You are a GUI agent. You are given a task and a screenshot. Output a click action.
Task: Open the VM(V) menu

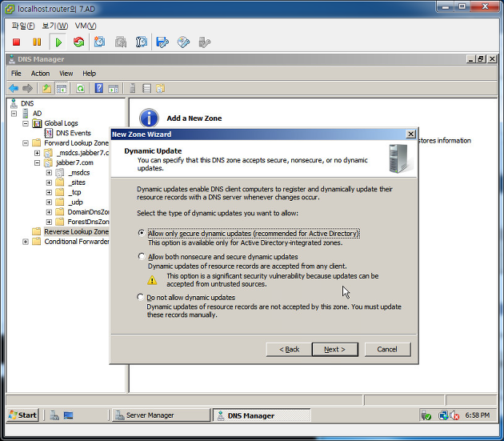point(86,26)
